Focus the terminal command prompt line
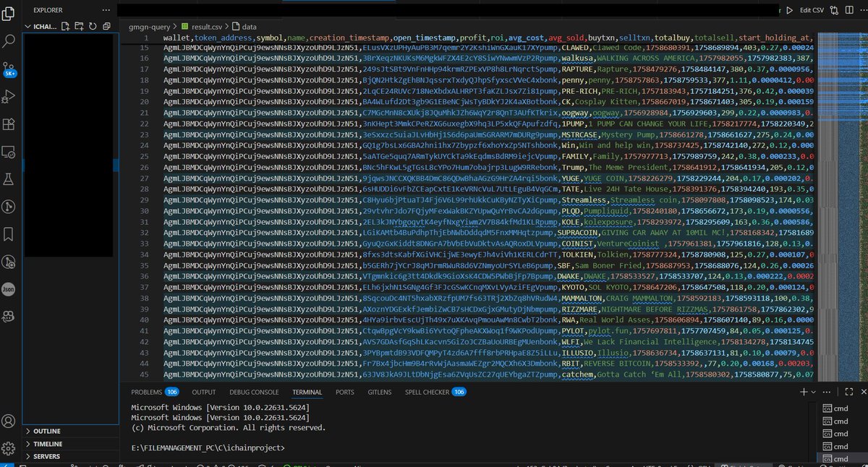868x467 pixels. (x=210, y=448)
